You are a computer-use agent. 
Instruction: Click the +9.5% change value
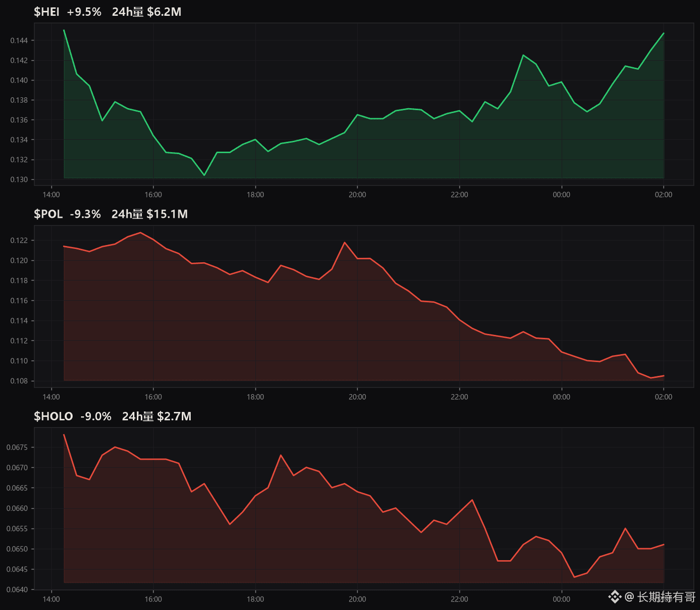84,12
